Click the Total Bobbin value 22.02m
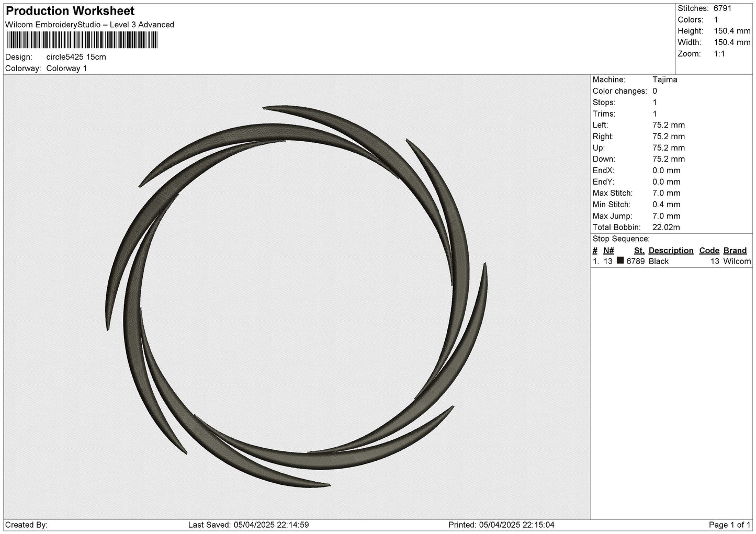The height and width of the screenshot is (534, 756). point(666,228)
